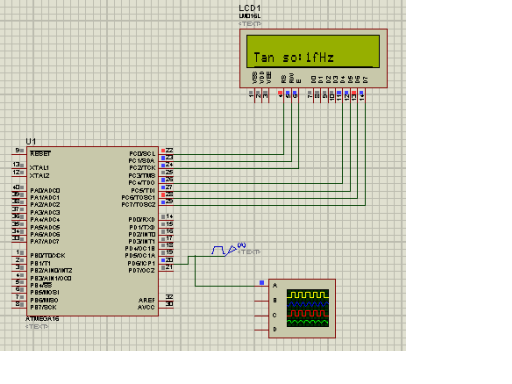512x384 pixels.
Task: Click oscilloscope channel D terminal
Action: (262, 330)
